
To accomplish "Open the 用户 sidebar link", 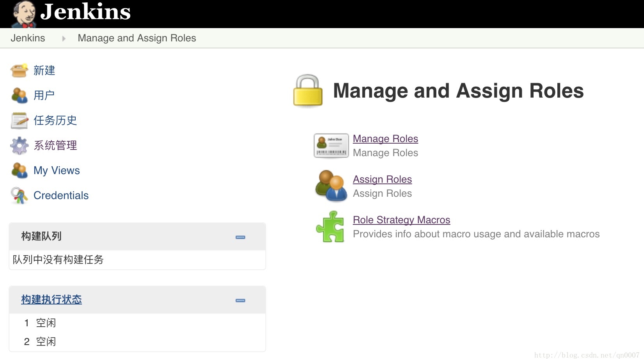I will coord(44,95).
